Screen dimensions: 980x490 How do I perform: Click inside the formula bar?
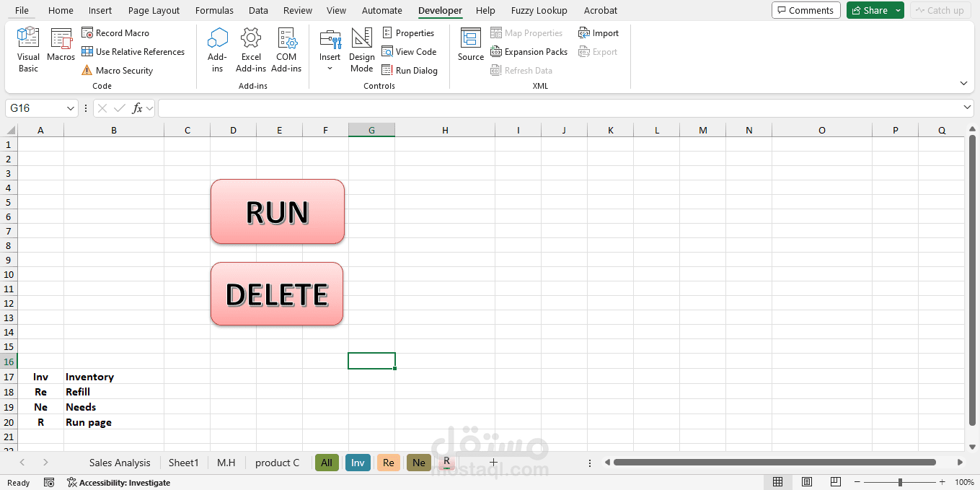tap(559, 108)
